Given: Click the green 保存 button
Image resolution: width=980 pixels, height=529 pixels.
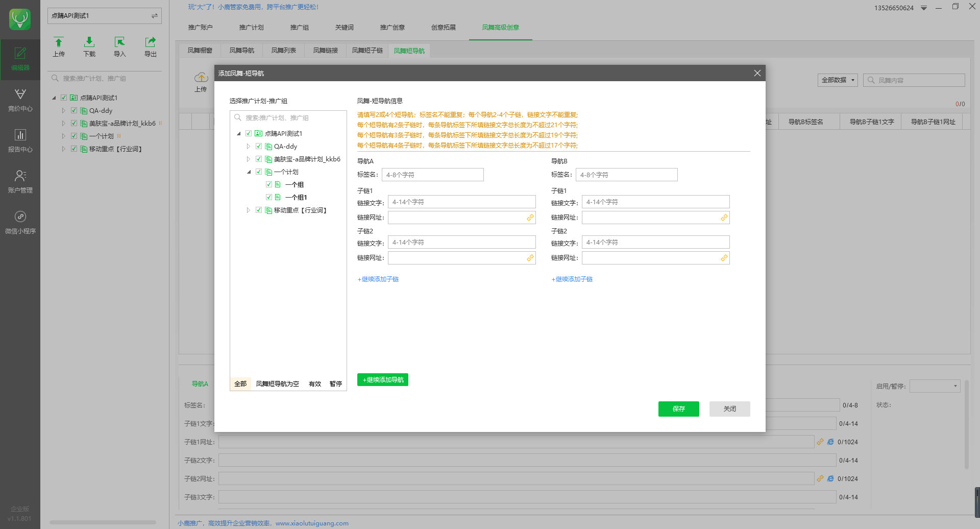Looking at the screenshot, I should click(x=678, y=408).
